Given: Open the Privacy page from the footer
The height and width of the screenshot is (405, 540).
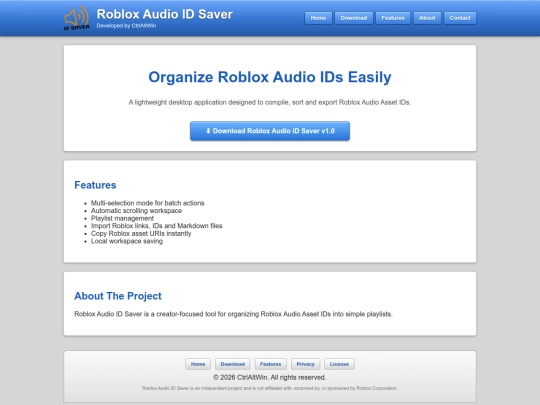Looking at the screenshot, I should point(305,364).
